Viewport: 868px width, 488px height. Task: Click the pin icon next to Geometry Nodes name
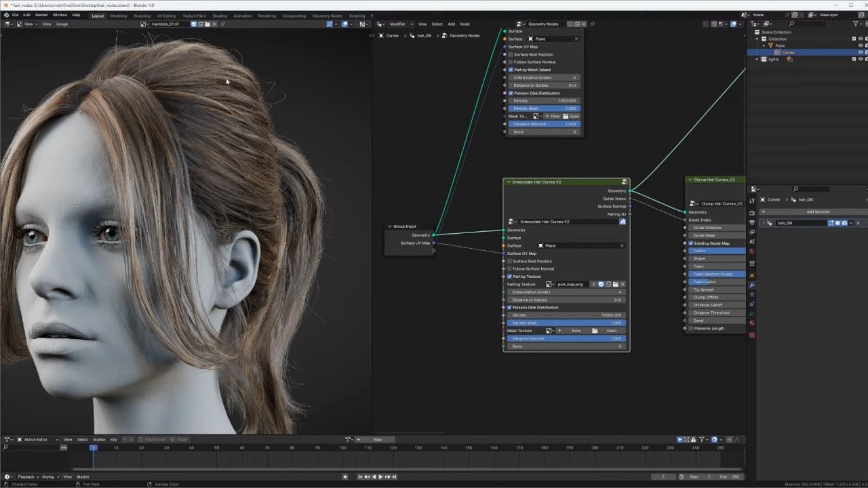593,24
